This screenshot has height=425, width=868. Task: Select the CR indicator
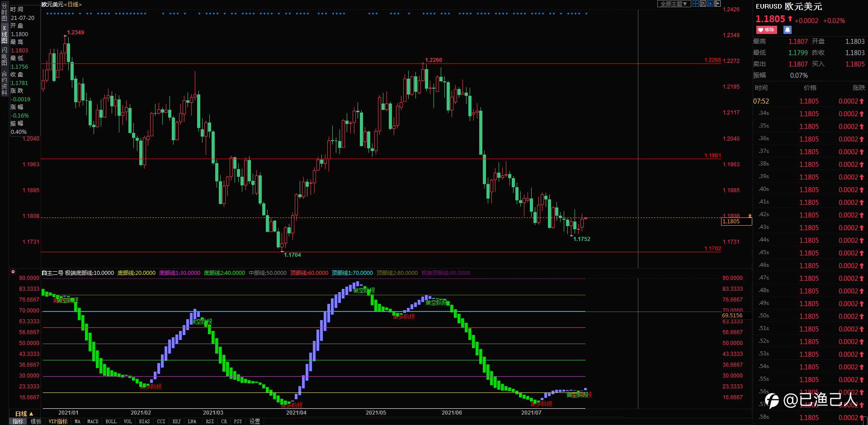[x=224, y=421]
